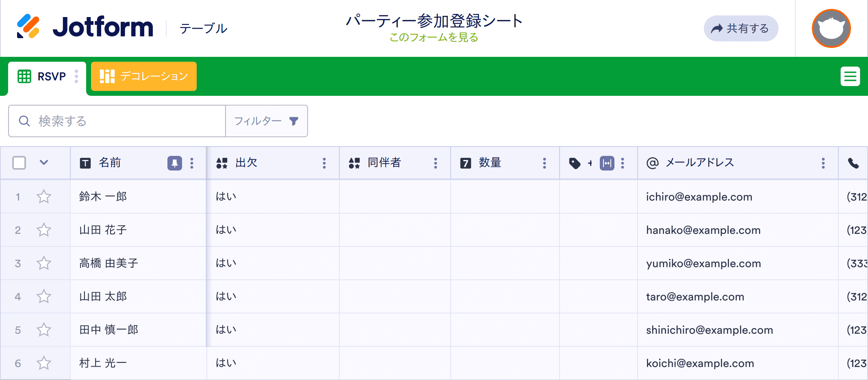This screenshot has height=380, width=868.
Task: Switch to the デコレーション tab
Action: pos(144,76)
